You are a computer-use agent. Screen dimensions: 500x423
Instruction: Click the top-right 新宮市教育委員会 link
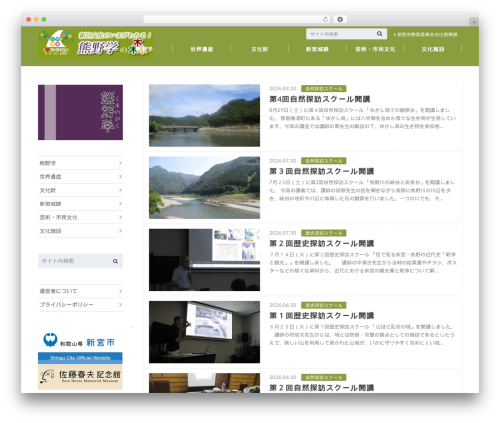426,34
